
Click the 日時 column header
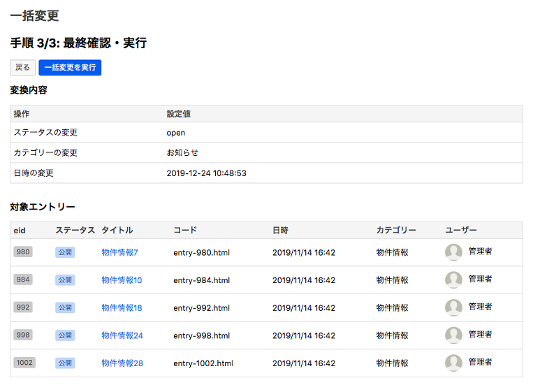pos(280,230)
